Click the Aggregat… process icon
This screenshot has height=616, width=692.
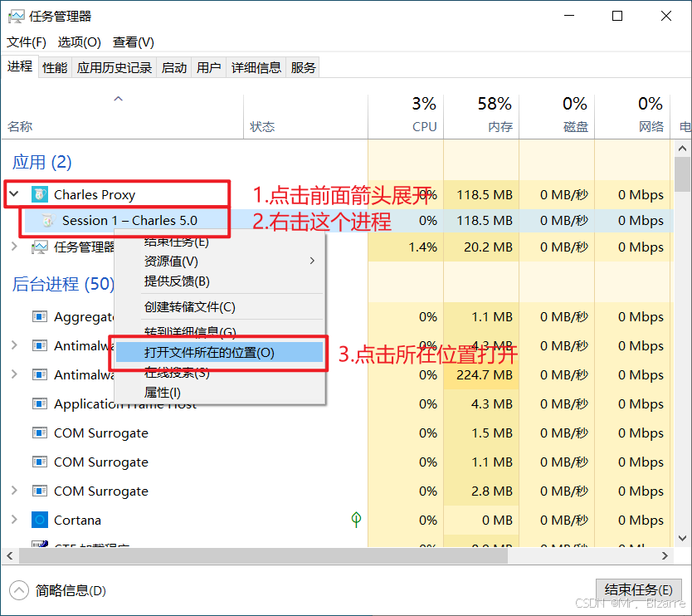pyautogui.click(x=39, y=316)
